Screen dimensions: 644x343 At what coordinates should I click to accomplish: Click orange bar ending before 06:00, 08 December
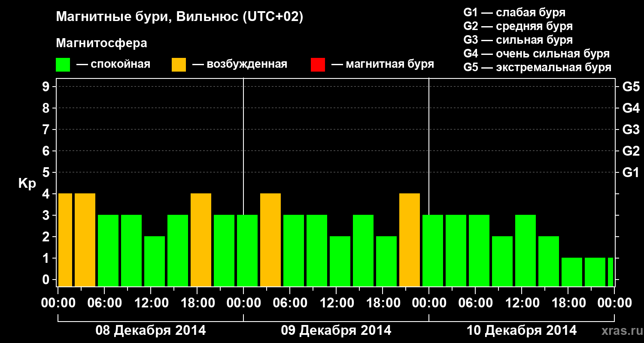(85, 240)
